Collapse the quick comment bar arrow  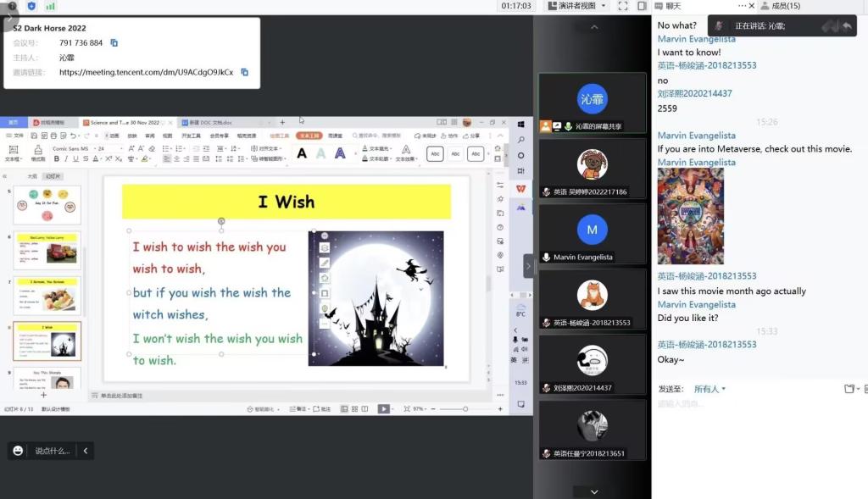[85, 451]
